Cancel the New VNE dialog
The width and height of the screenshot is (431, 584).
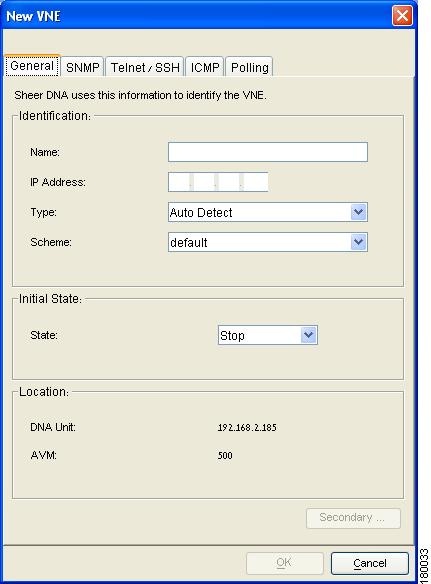coord(370,563)
